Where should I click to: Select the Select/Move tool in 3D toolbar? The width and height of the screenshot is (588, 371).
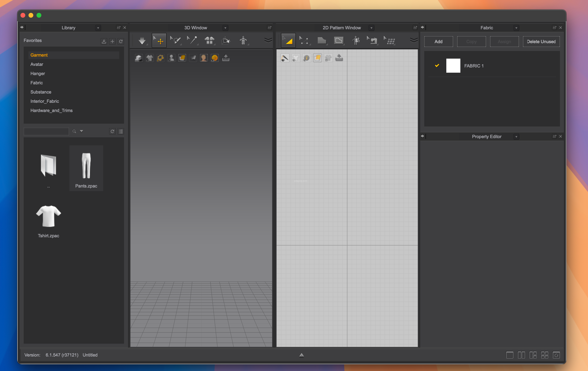159,41
